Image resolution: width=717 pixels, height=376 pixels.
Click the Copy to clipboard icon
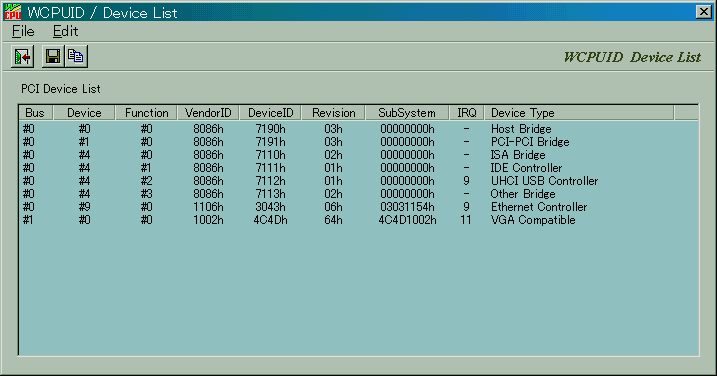pyautogui.click(x=76, y=57)
